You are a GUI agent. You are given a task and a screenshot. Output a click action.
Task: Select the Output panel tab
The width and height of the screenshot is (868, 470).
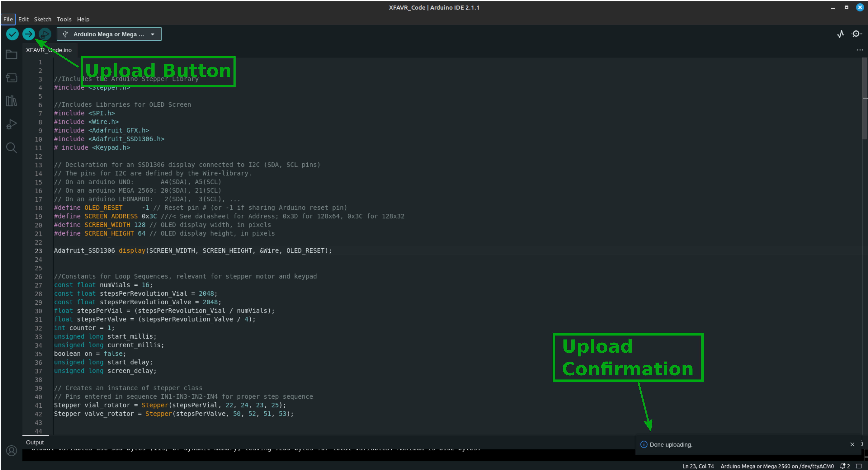pyautogui.click(x=35, y=442)
